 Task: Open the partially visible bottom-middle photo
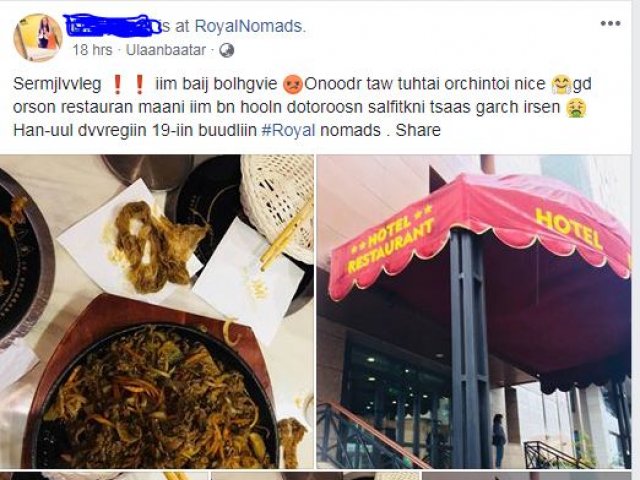point(315,476)
